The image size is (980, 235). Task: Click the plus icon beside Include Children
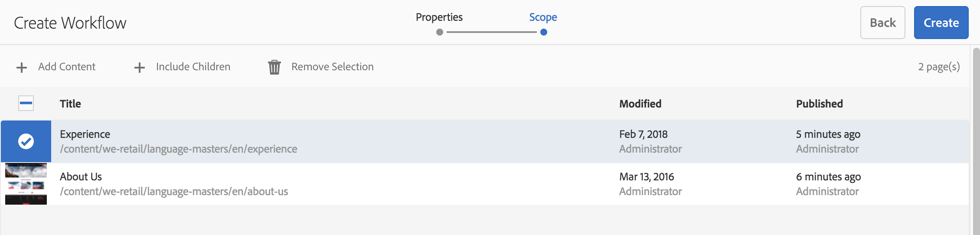(x=139, y=67)
